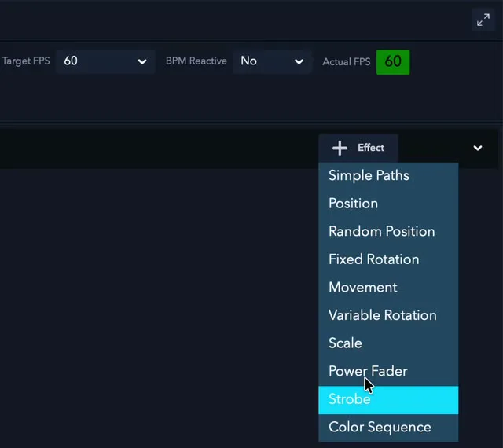Choose Variable Rotation effect
Viewport: 503px width, 448px height.
pos(388,315)
